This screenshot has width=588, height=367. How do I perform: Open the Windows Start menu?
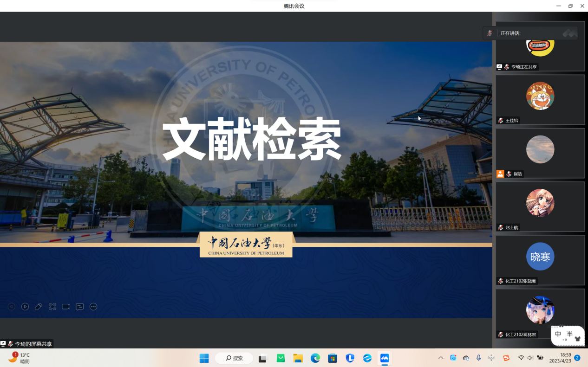click(204, 358)
